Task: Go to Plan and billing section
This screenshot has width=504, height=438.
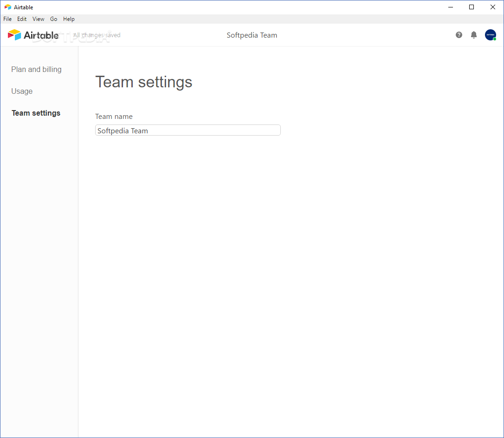Action: [x=36, y=70]
